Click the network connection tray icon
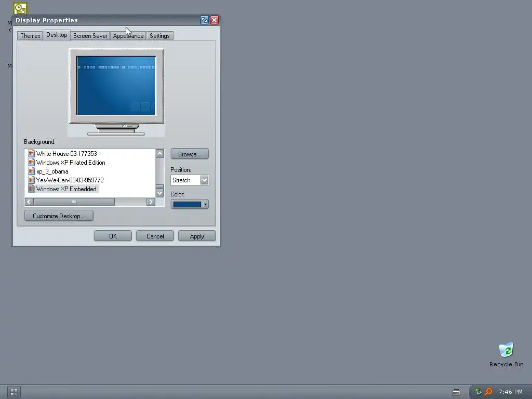The width and height of the screenshot is (532, 399). pos(478,392)
